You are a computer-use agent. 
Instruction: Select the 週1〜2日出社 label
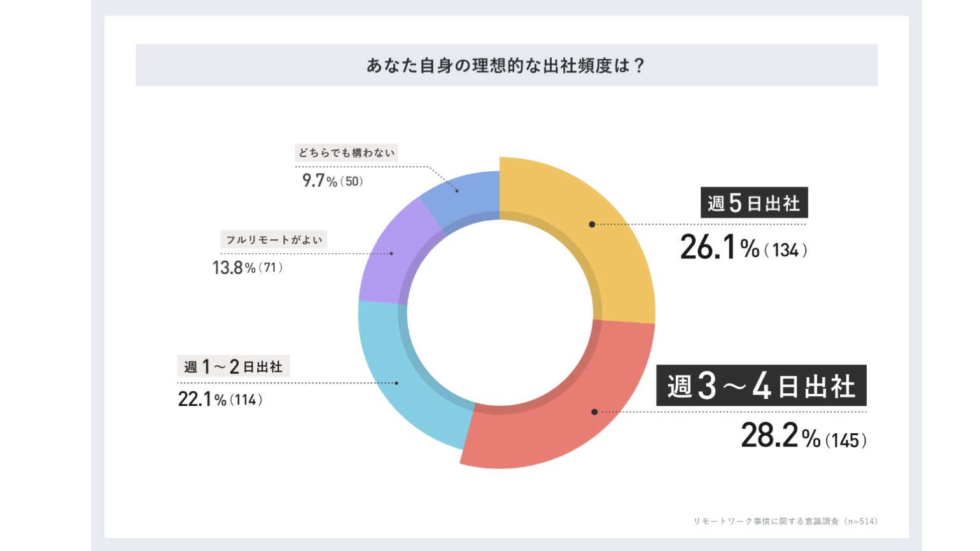[x=233, y=366]
